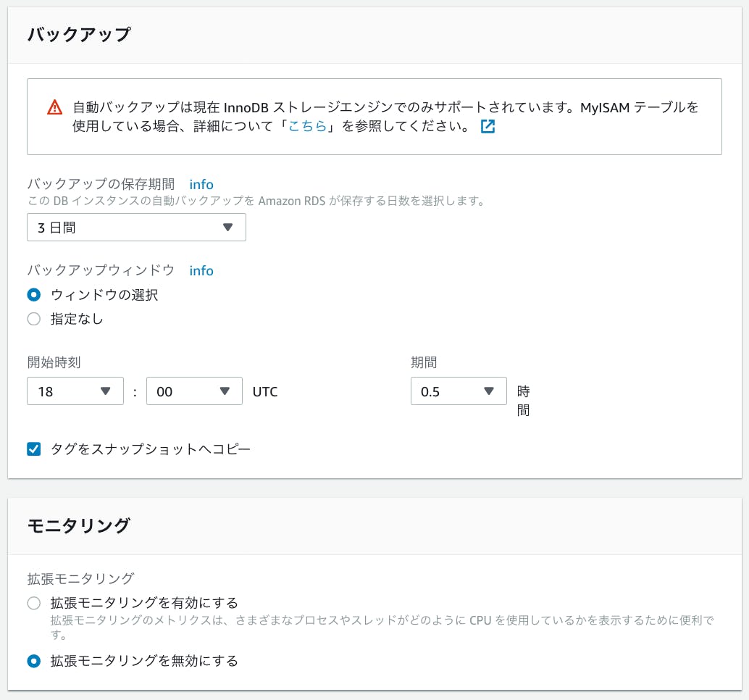This screenshot has height=700, width=749.
Task: Click the caret arrow in the 0.5 期間 select
Action: click(x=490, y=391)
